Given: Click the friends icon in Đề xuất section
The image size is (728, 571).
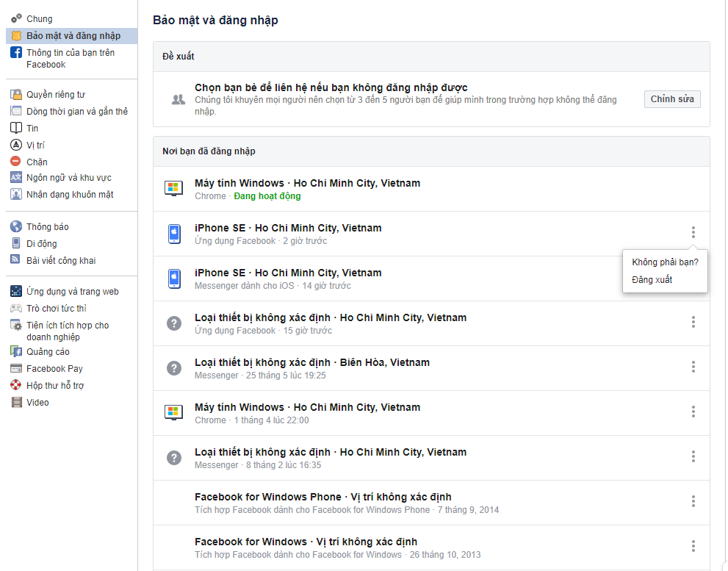Looking at the screenshot, I should pyautogui.click(x=179, y=99).
